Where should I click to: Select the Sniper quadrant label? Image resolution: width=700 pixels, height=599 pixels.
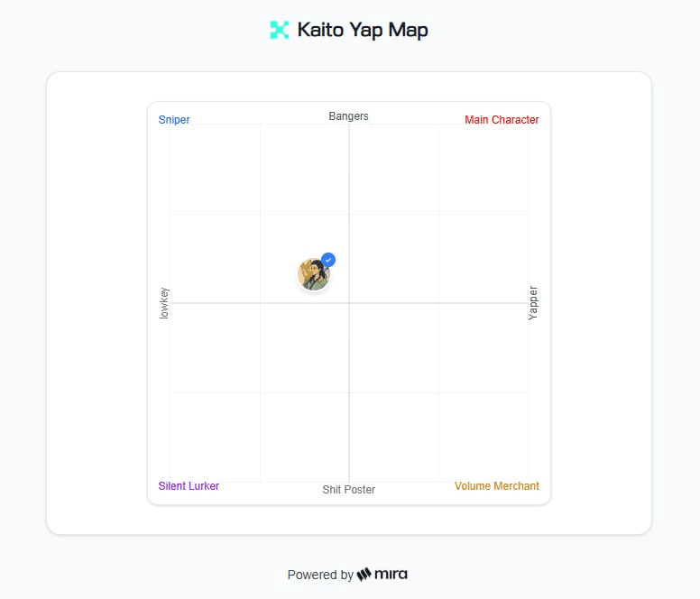(174, 120)
